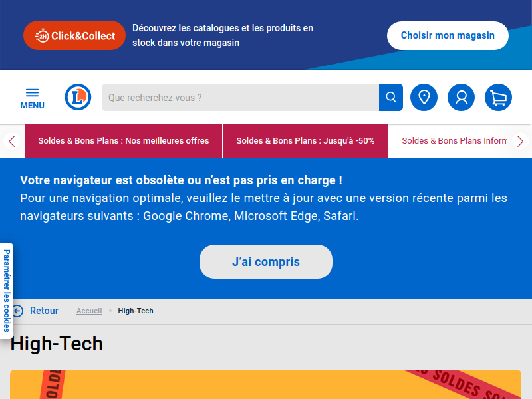Click the Choisir mon magasin button
Image resolution: width=532 pixels, height=399 pixels.
coord(448,35)
